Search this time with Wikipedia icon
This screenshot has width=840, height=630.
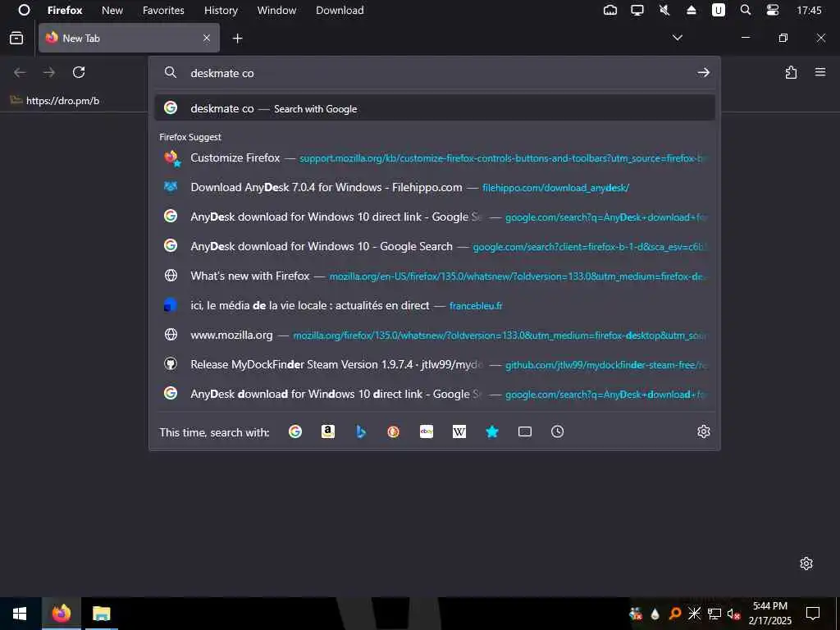point(459,431)
